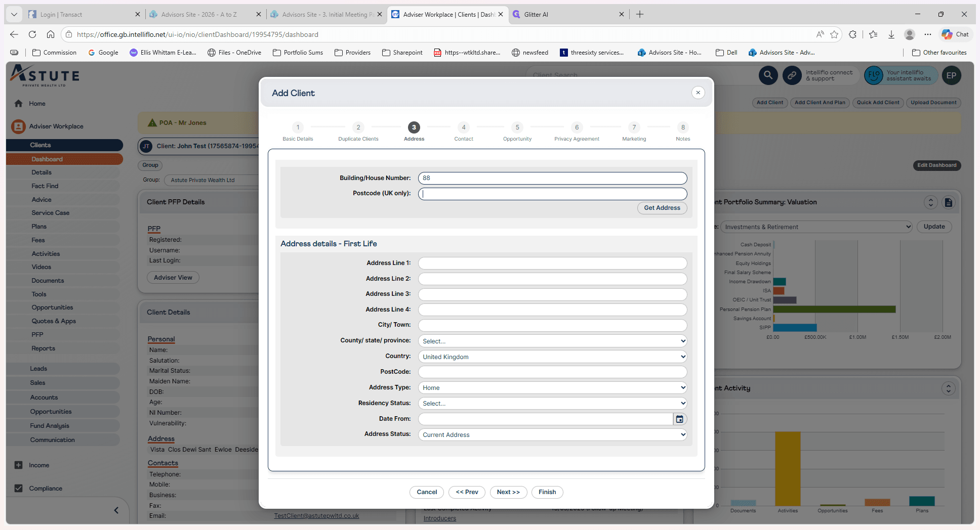Open browser extensions icon
The width and height of the screenshot is (980, 530).
853,34
